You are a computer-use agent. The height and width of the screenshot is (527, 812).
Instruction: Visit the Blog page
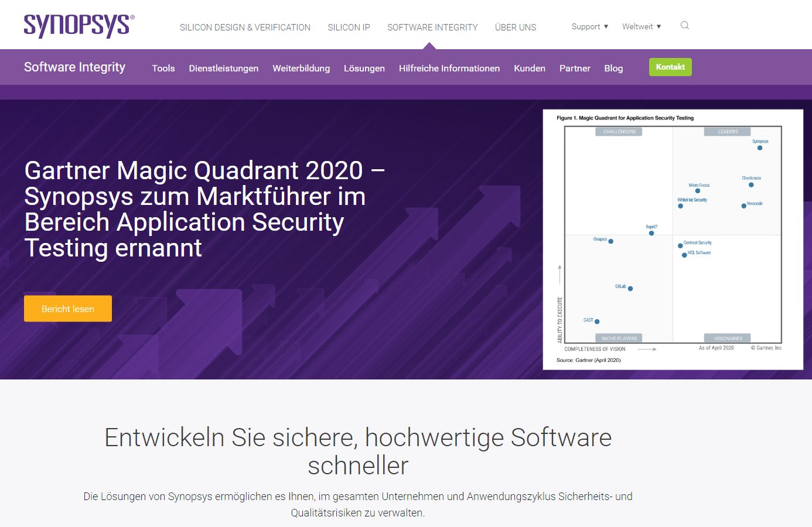coord(613,68)
